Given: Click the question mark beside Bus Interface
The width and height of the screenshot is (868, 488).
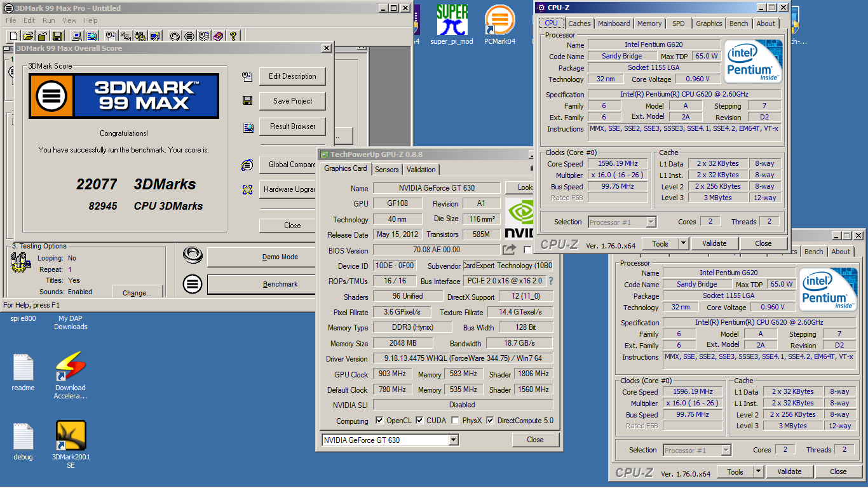Looking at the screenshot, I should 550,281.
